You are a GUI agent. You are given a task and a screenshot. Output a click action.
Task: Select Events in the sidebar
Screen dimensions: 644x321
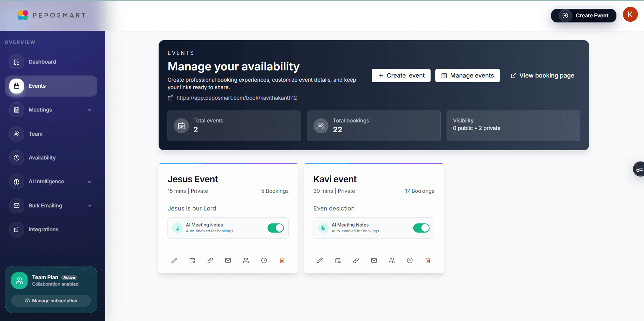(x=51, y=86)
